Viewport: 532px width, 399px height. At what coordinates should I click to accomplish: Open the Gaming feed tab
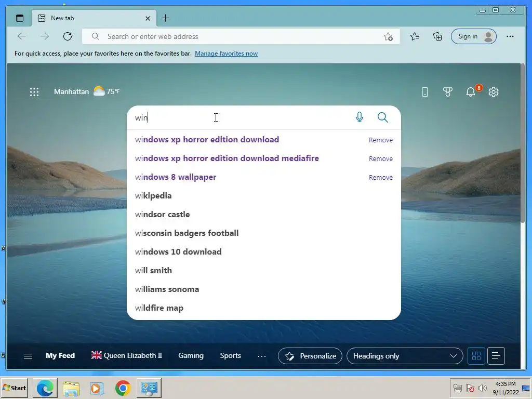click(191, 355)
